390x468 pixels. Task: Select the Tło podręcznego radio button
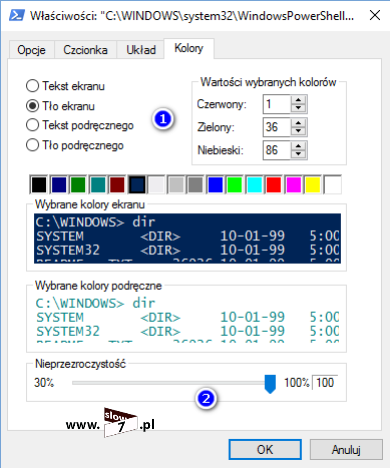(x=32, y=145)
